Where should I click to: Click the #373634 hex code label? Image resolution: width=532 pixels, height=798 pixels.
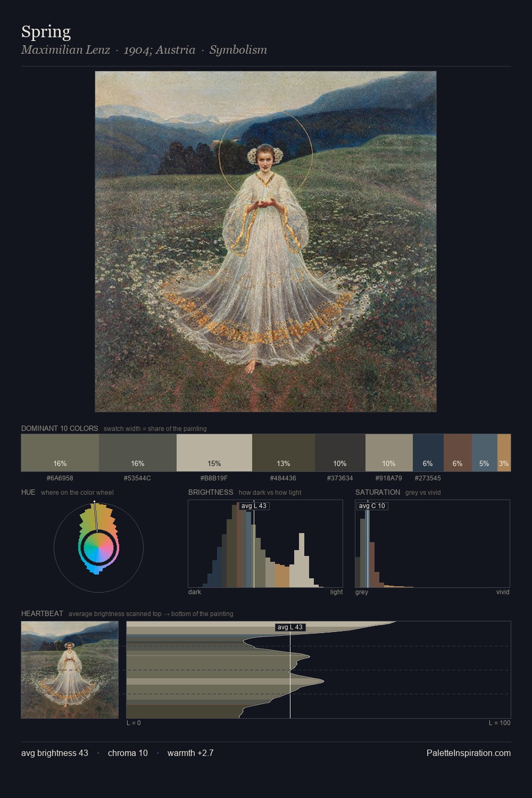(x=340, y=478)
